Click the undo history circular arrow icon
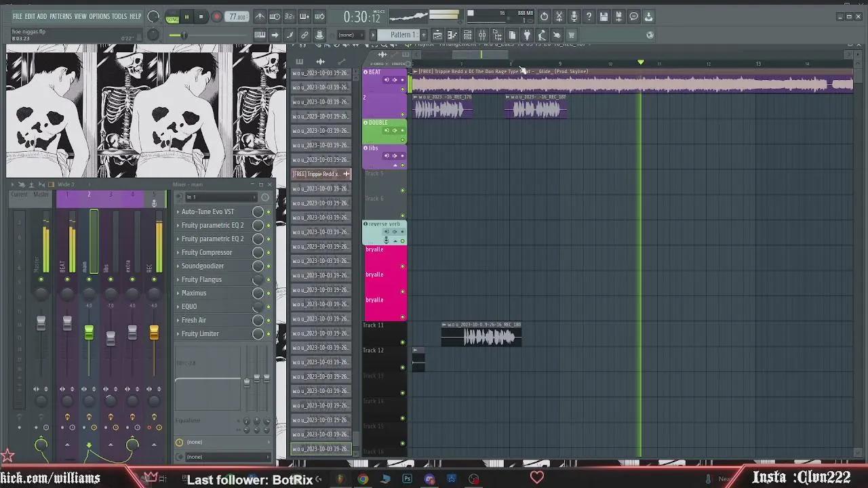 544,17
